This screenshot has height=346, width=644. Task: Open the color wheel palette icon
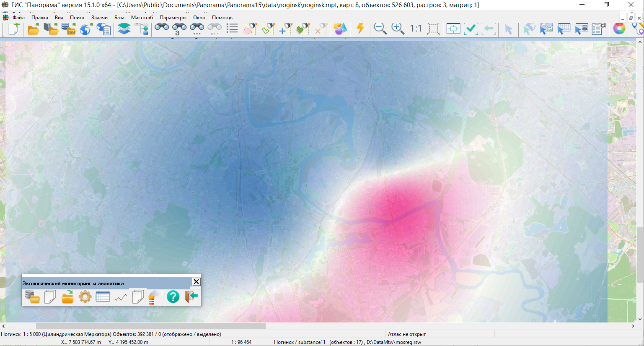coord(619,29)
